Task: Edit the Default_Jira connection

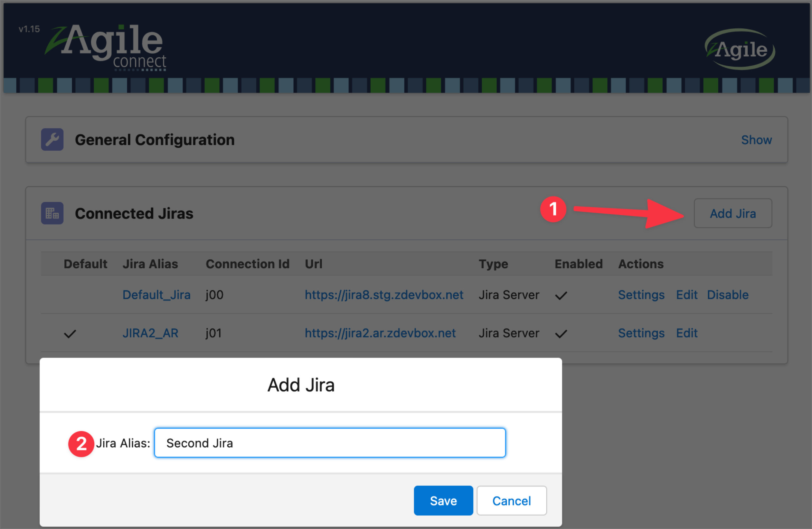Action: [x=686, y=295]
